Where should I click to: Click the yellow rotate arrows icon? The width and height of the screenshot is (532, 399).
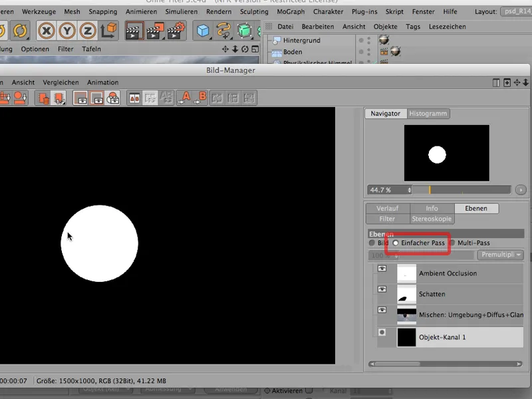tap(20, 31)
